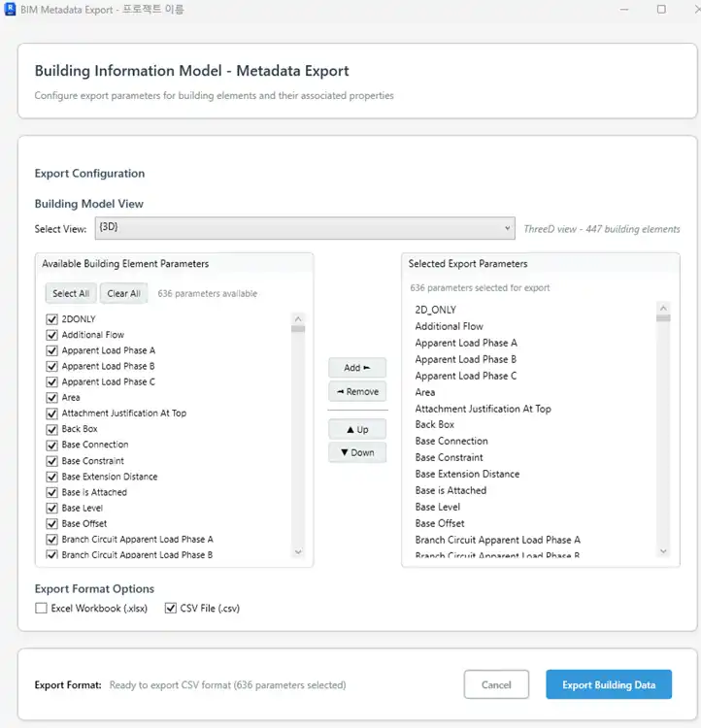Select Back Box in selected export parameters
Image resolution: width=701 pixels, height=728 pixels.
[x=435, y=424]
